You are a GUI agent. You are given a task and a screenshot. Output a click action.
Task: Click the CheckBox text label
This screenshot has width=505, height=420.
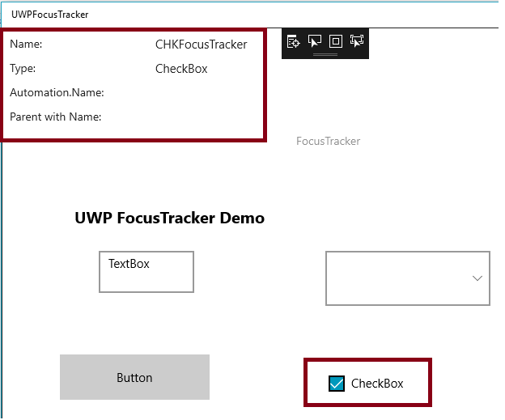click(377, 384)
